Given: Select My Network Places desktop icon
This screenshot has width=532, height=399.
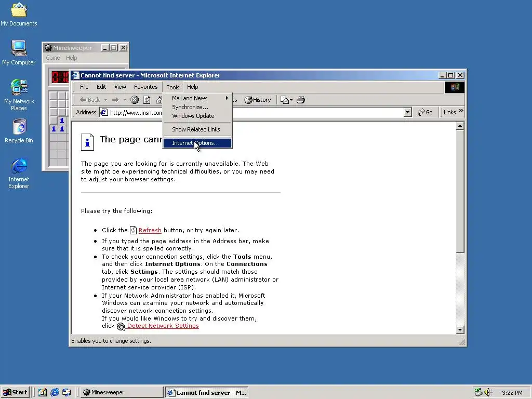Looking at the screenshot, I should tap(19, 95).
